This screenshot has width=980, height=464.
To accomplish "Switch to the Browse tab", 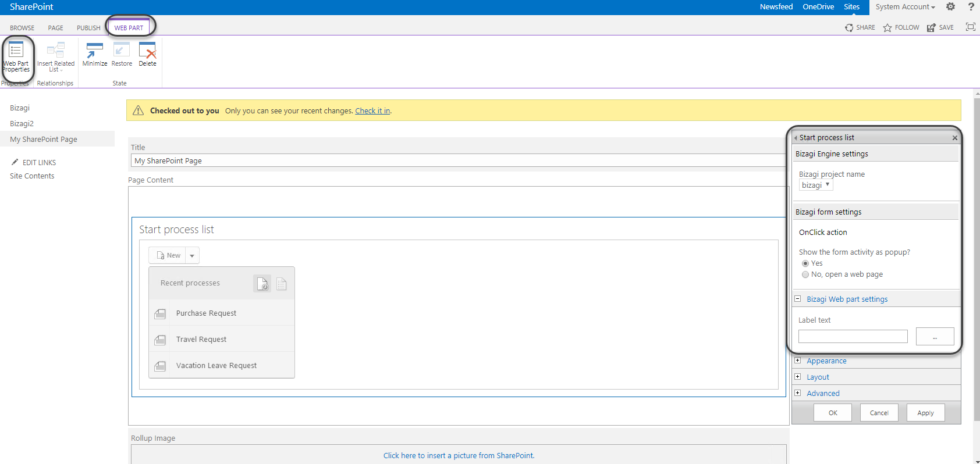I will [22, 28].
